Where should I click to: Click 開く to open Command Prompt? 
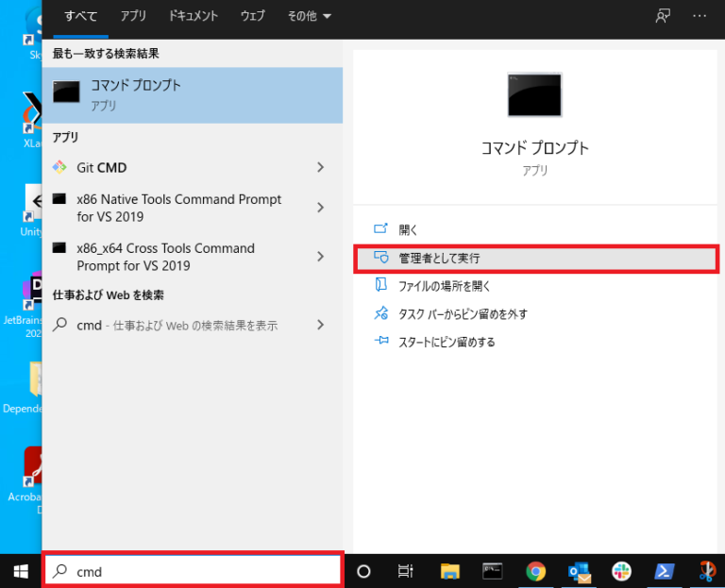(x=535, y=229)
